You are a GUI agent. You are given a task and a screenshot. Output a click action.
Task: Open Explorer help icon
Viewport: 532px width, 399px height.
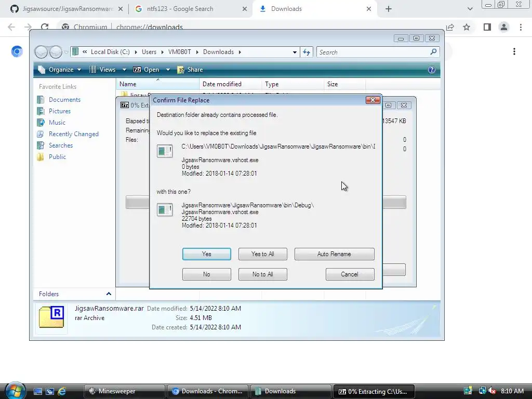coord(432,70)
